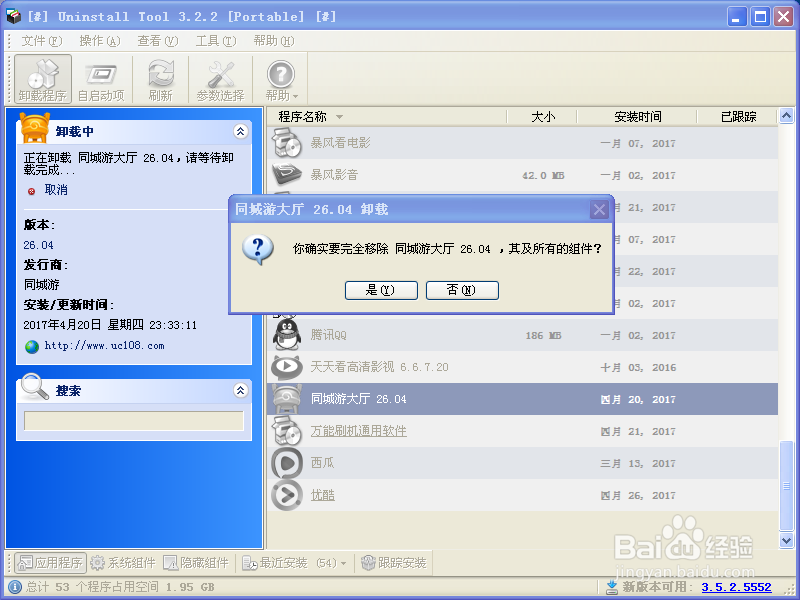Switch to 系统组件 tab
The image size is (800, 600).
pos(123,563)
